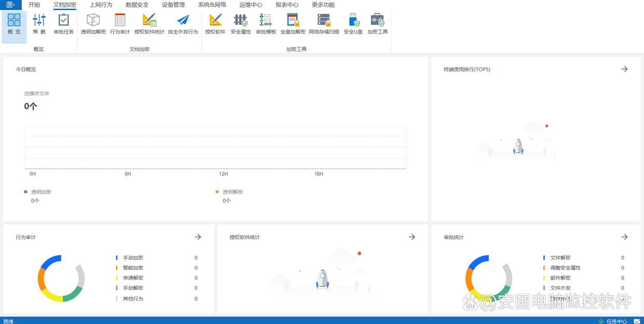This screenshot has height=324, width=644.
Task: Open 任务中心 in the status bar
Action: tap(612, 321)
